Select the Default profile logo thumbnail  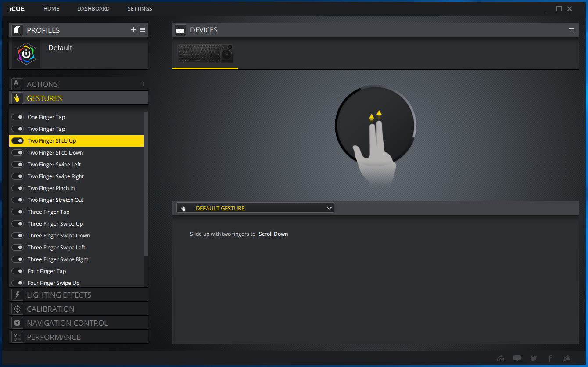tap(26, 54)
